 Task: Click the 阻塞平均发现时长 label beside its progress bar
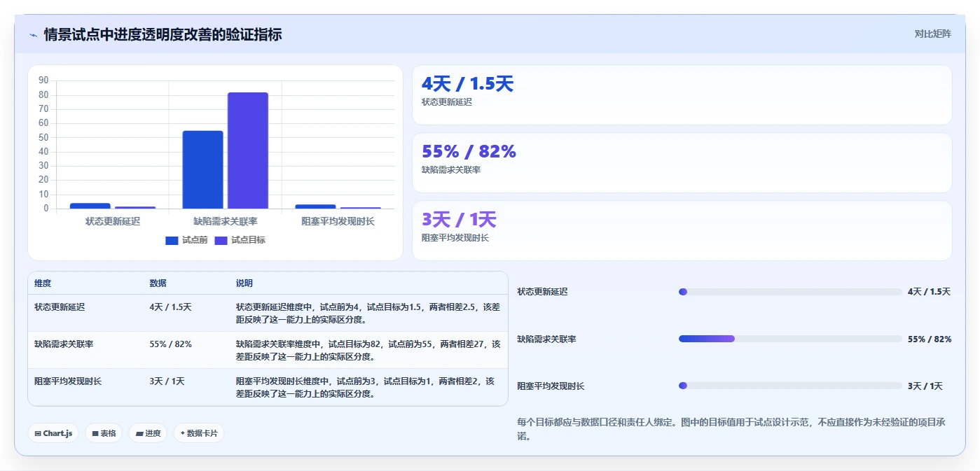coord(551,386)
